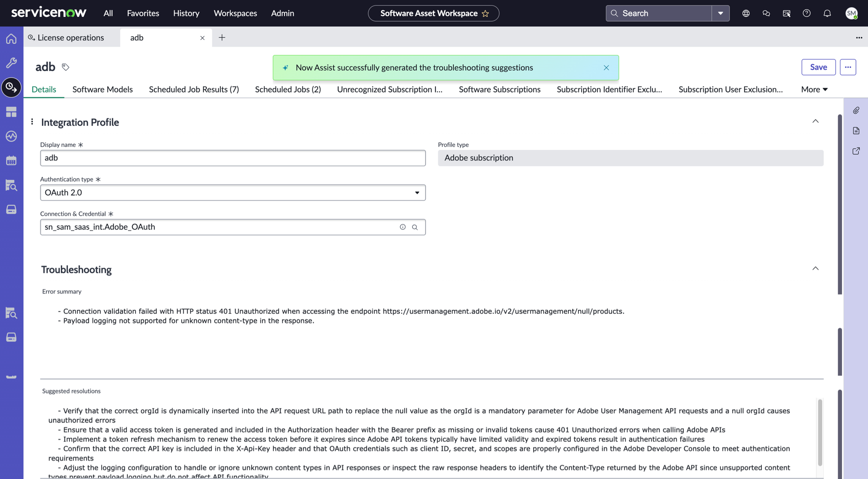Click lookup search icon in Connection & Credential field
Screen dimensions: 868x479
(415, 227)
